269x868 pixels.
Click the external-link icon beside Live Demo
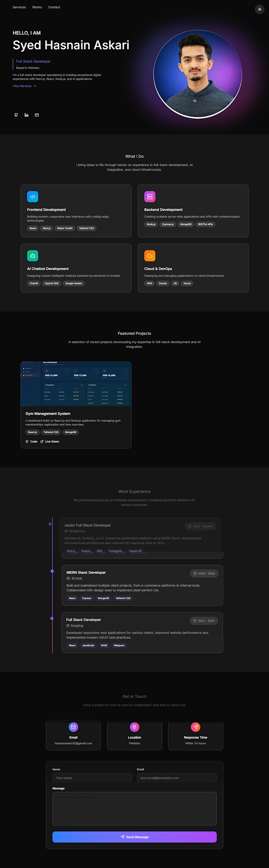click(x=42, y=442)
